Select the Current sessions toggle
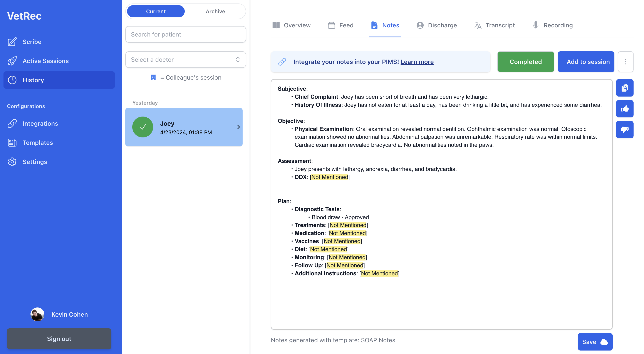The width and height of the screenshot is (644, 354). [x=156, y=12]
